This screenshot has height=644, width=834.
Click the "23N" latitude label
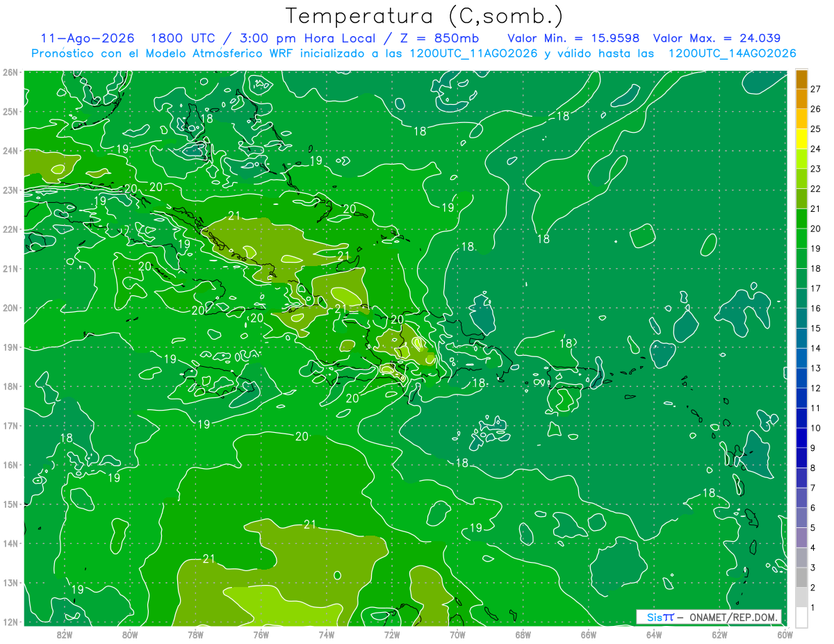(11, 190)
